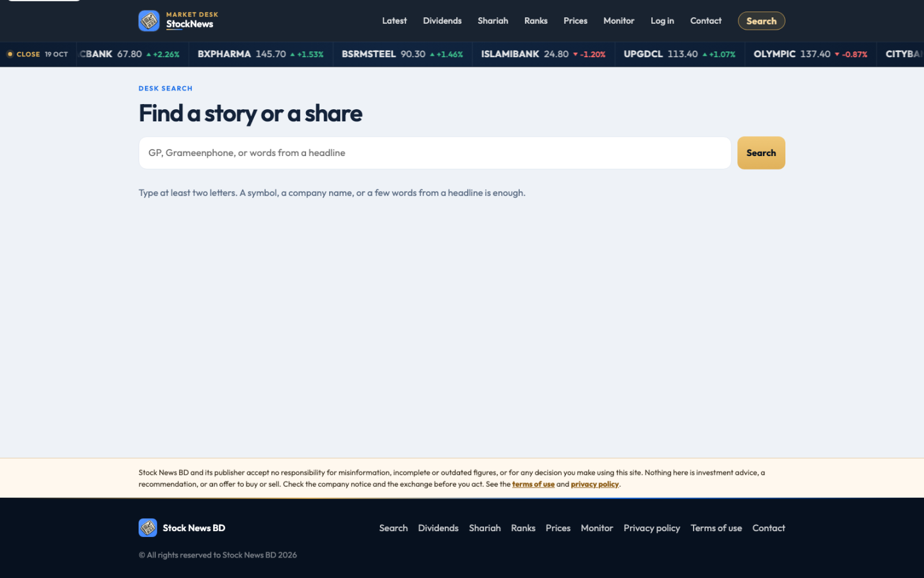Click the outlined Search pill in header
The height and width of the screenshot is (578, 924).
(762, 21)
